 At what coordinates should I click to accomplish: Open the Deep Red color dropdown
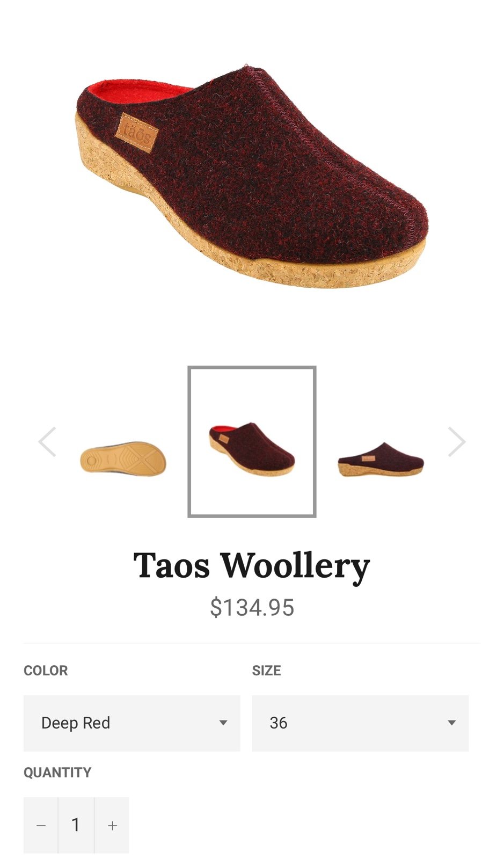click(x=132, y=723)
